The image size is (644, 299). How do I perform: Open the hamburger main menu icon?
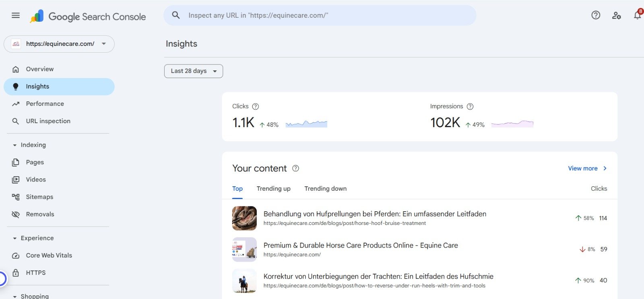click(x=16, y=15)
